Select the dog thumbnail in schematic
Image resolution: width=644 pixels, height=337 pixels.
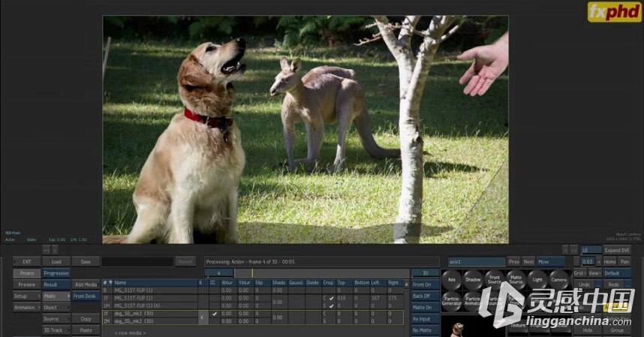[456, 329]
